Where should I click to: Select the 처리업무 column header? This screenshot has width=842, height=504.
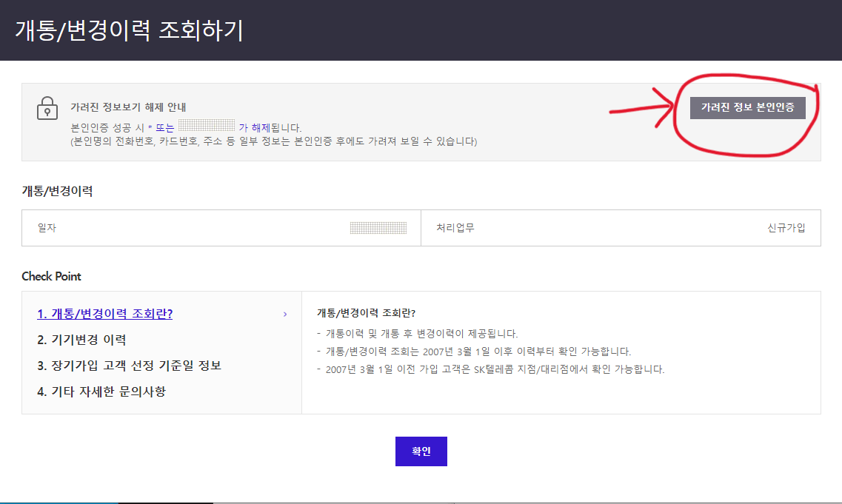[453, 228]
